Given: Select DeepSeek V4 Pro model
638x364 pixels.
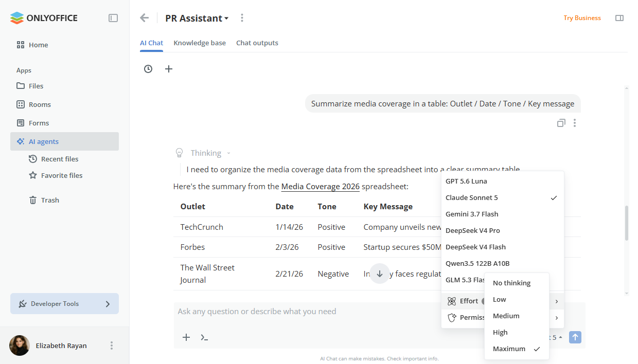Looking at the screenshot, I should [503, 230].
